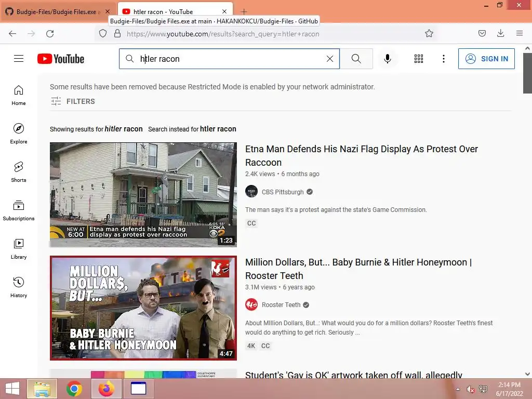
Task: Open YouTube settings three-dot menu
Action: [444, 59]
